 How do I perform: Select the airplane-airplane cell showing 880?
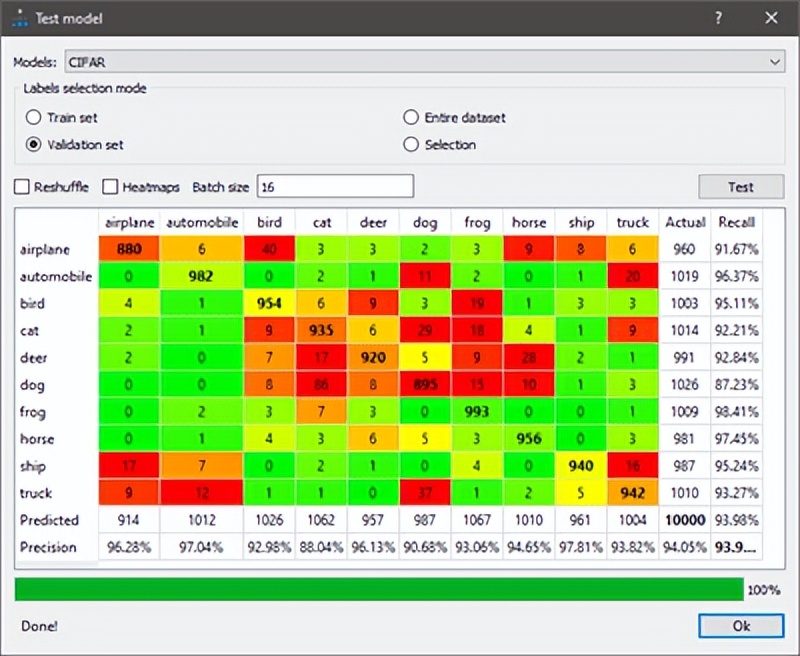point(128,249)
